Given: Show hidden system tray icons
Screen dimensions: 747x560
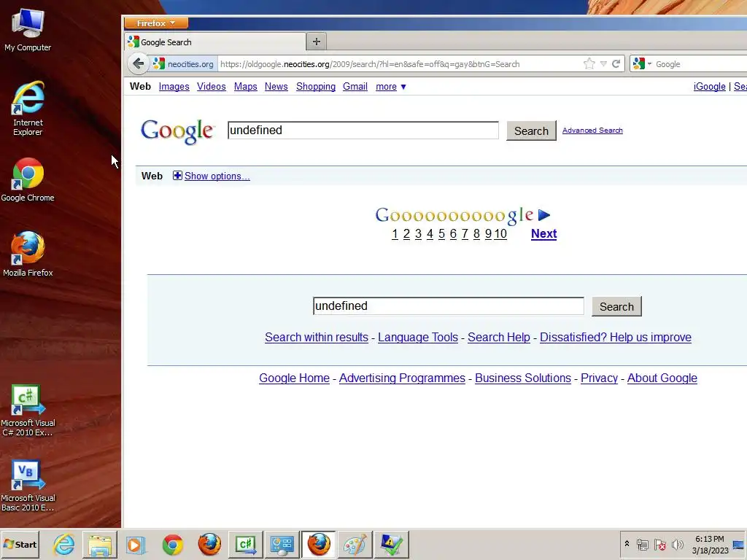Looking at the screenshot, I should pyautogui.click(x=627, y=544).
